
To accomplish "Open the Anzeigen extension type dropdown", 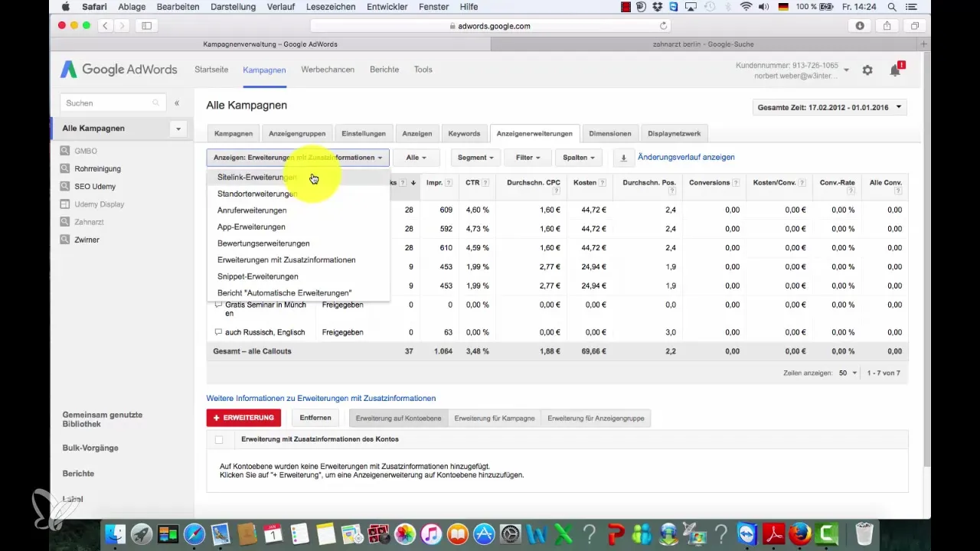I will tap(298, 158).
